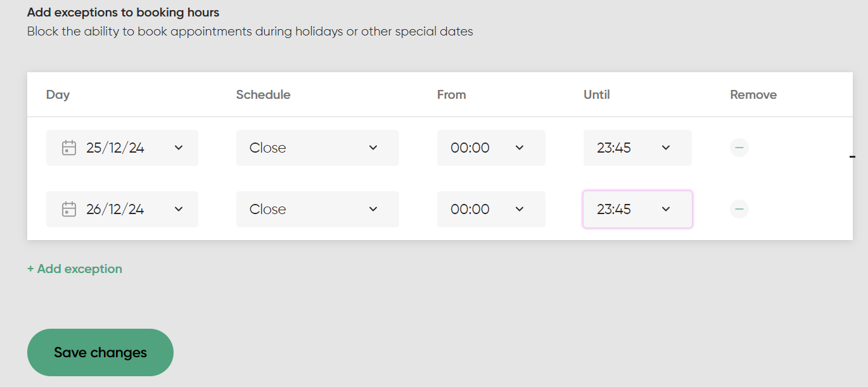Remove the 26/12/24 exception with minus icon
868x387 pixels.
(739, 209)
